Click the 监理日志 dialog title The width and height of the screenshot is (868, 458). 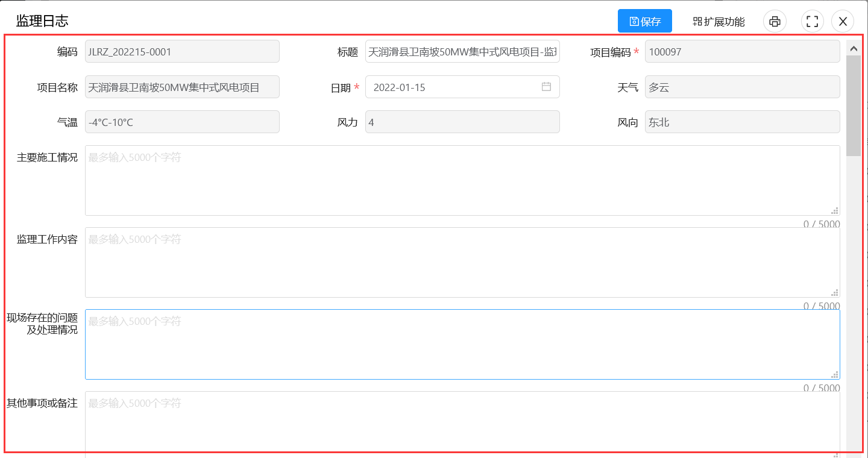(42, 21)
